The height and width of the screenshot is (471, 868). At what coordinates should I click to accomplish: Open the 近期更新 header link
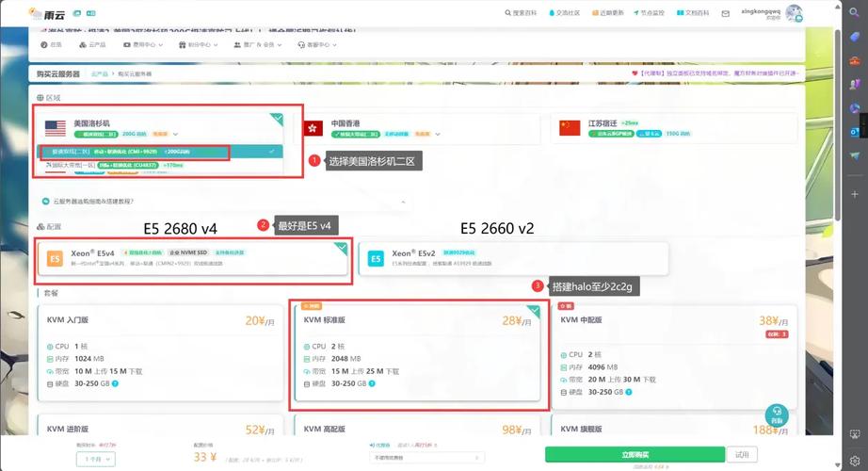coord(608,13)
